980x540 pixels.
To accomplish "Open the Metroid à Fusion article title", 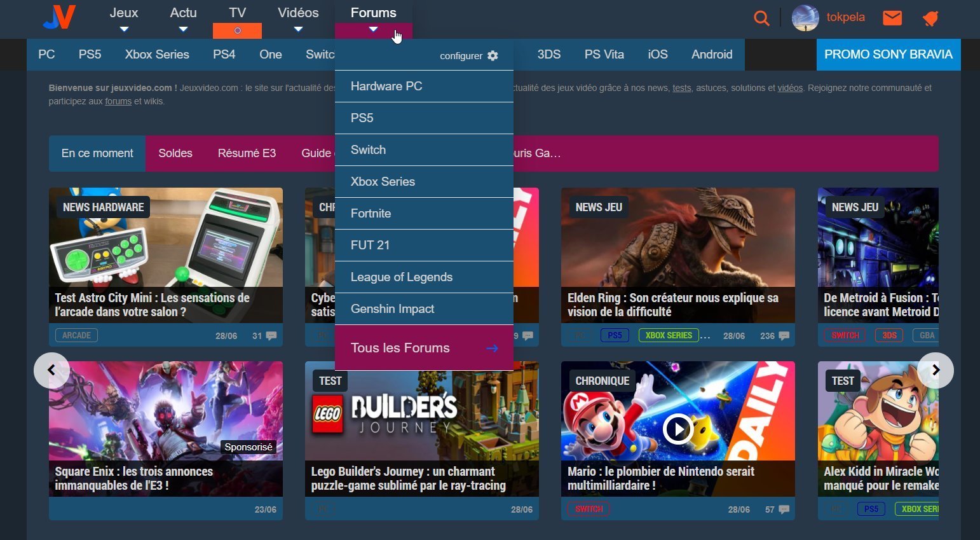I will [881, 305].
